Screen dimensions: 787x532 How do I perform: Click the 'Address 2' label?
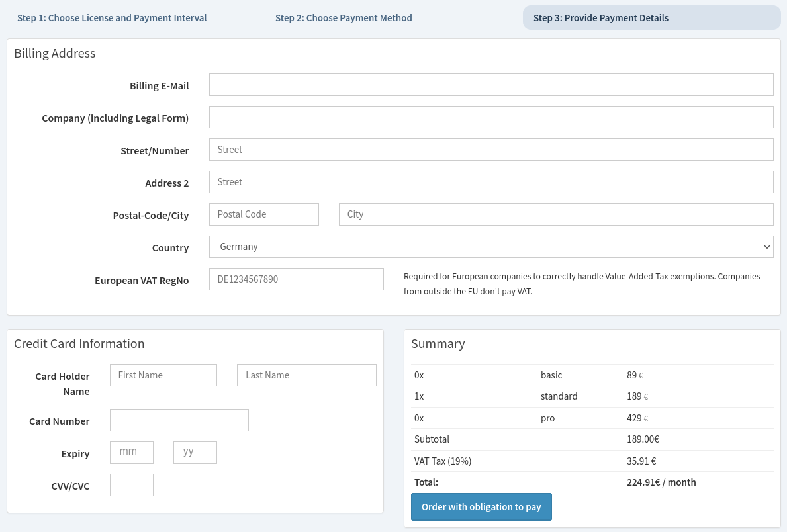point(167,183)
